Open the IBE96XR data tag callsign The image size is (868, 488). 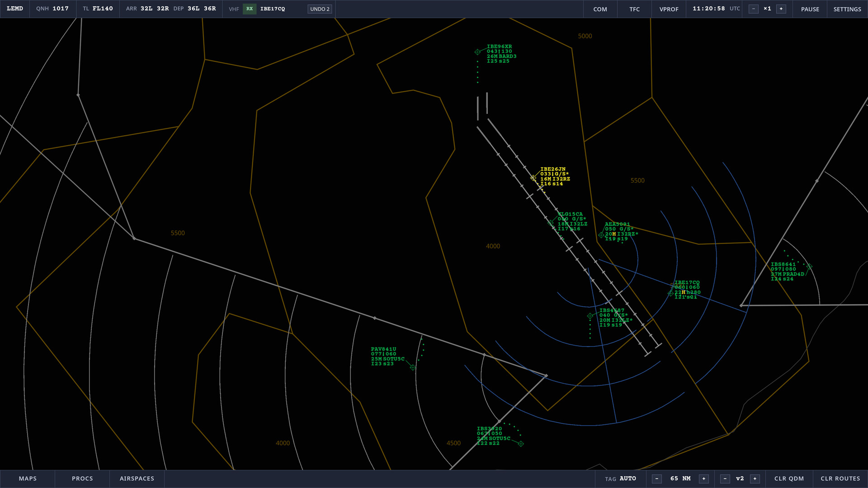tap(499, 47)
